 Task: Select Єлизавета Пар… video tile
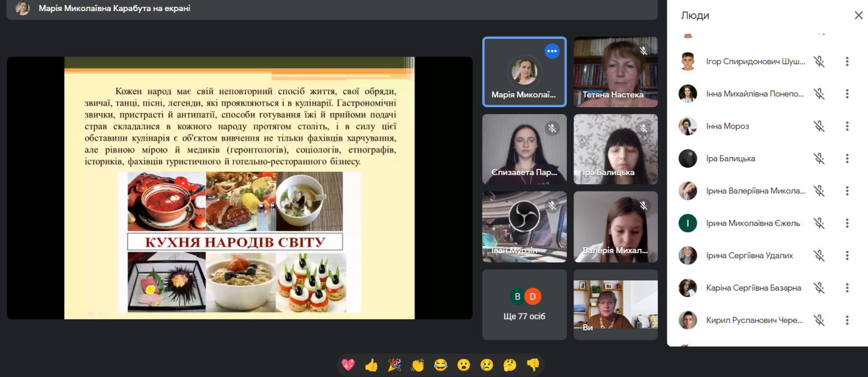pyautogui.click(x=524, y=149)
